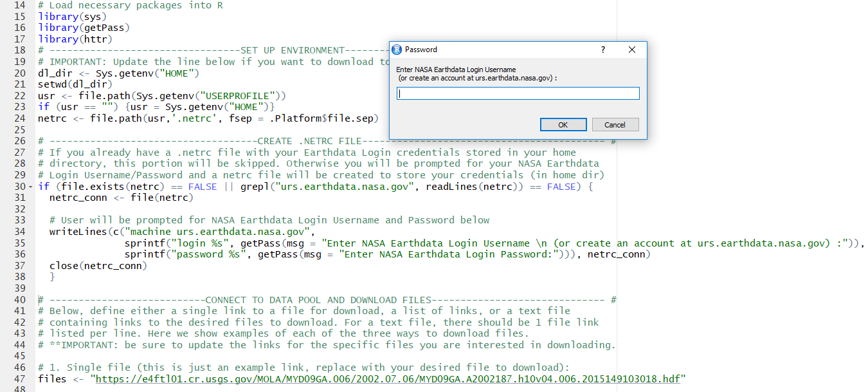The image size is (868, 392).
Task: Click the Earthdata username input field
Action: [518, 94]
